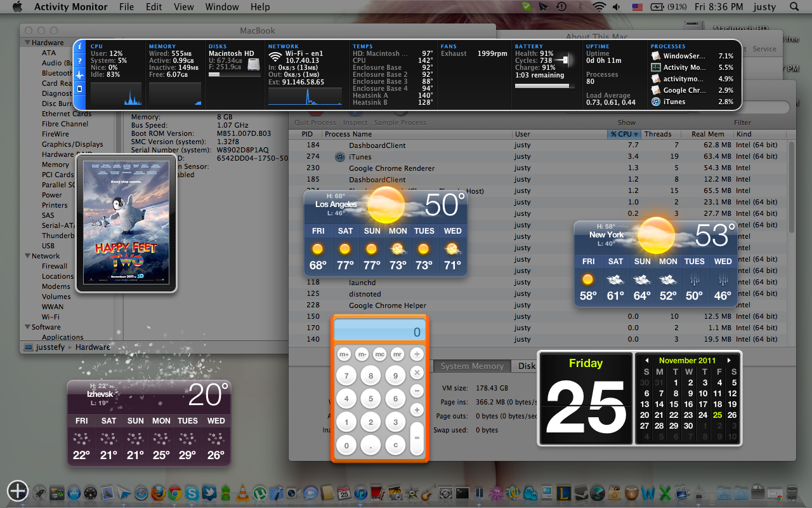Open the View menu
The width and height of the screenshot is (812, 508).
point(184,7)
